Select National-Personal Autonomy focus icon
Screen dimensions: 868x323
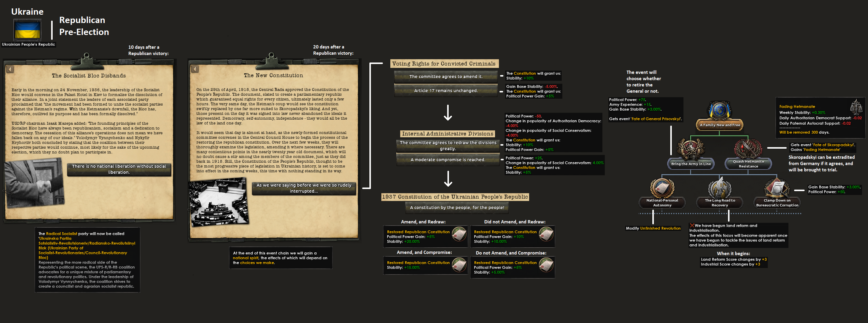(x=662, y=188)
